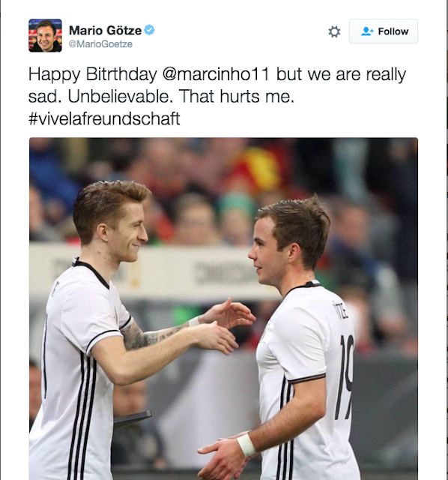
Task: Click the blue verified badge after Mario Götze
Action: [x=149, y=30]
